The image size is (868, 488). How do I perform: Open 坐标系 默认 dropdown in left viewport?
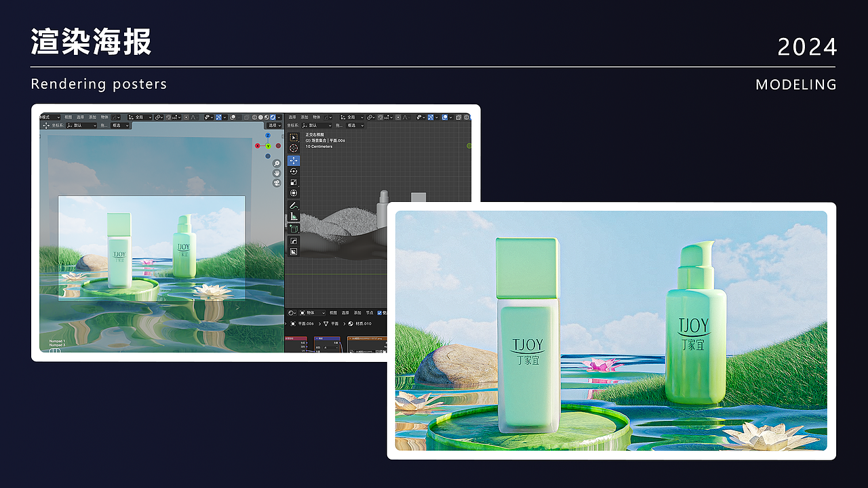click(x=80, y=125)
